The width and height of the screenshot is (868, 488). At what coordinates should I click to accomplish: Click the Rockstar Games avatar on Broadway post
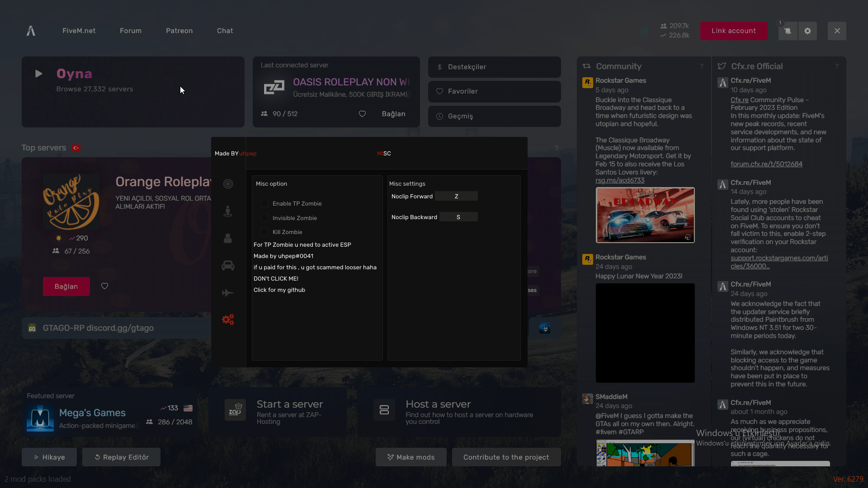pos(587,83)
